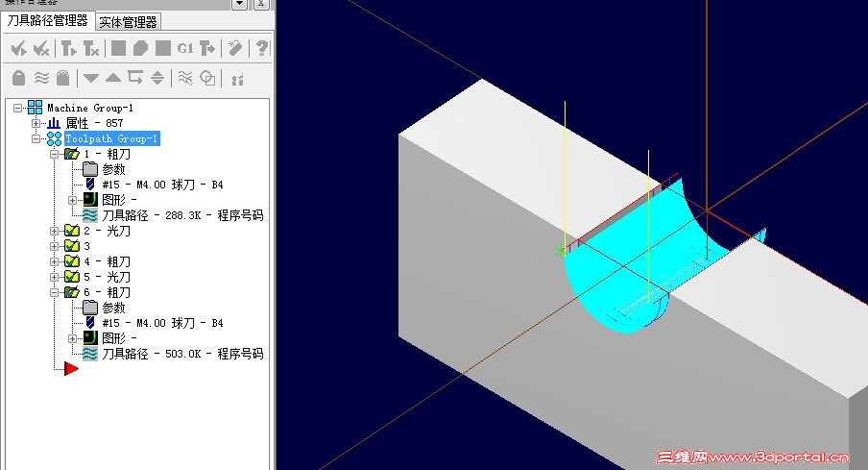Click the high feed T-arrow icon
Viewport: 868px width, 470px height.
(x=207, y=49)
